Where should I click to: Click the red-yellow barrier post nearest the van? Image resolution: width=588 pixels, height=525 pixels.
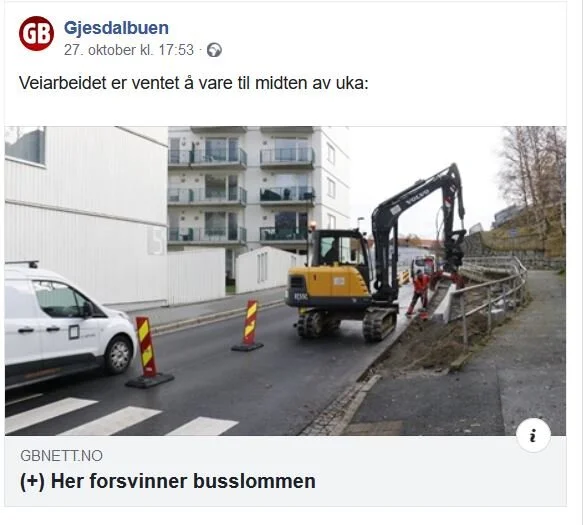point(149,352)
